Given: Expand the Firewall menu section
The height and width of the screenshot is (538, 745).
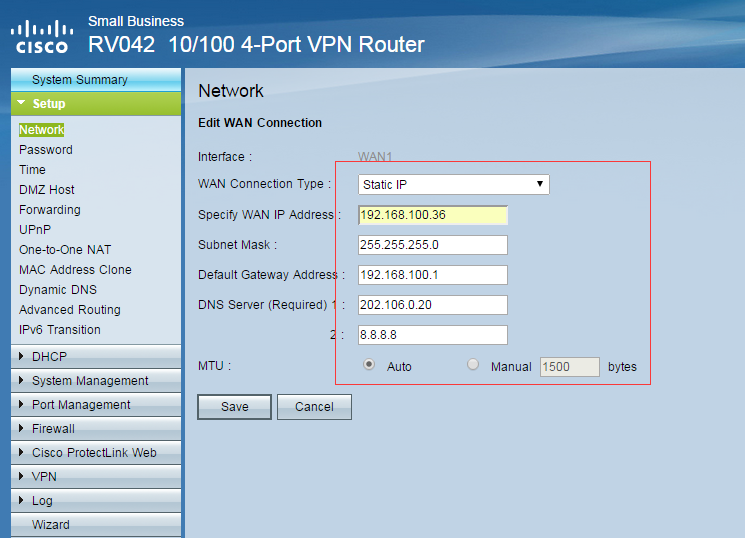Looking at the screenshot, I should pyautogui.click(x=53, y=428).
